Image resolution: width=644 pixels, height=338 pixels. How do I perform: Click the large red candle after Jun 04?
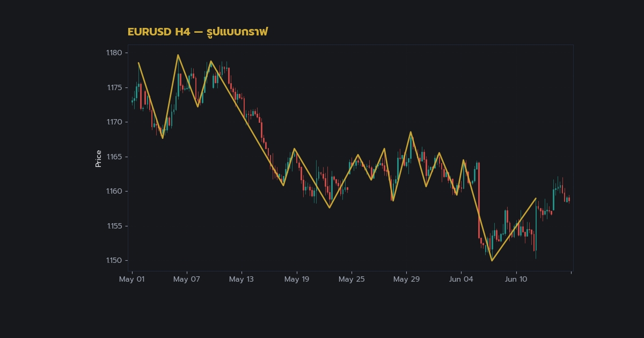click(x=479, y=201)
